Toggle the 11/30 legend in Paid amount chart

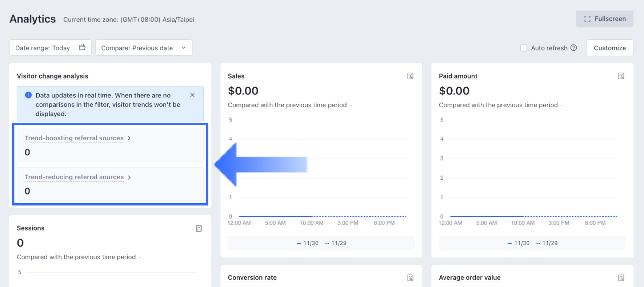click(519, 243)
